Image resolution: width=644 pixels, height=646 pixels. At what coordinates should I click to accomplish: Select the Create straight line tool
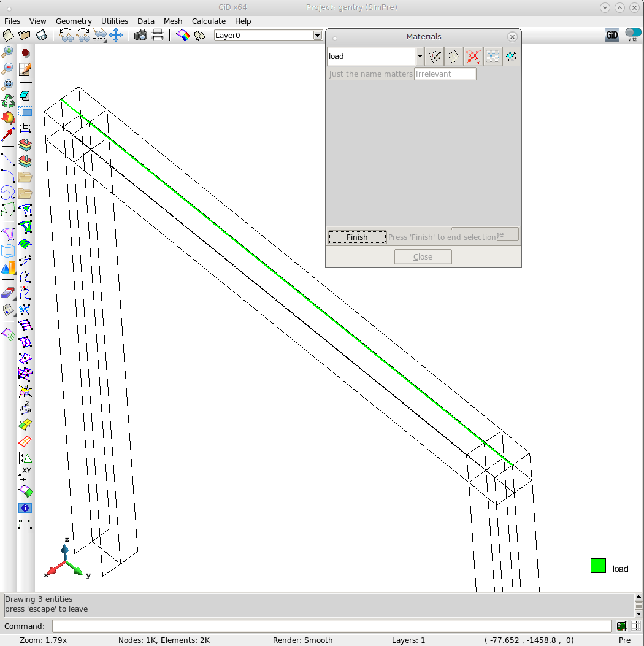click(x=9, y=160)
